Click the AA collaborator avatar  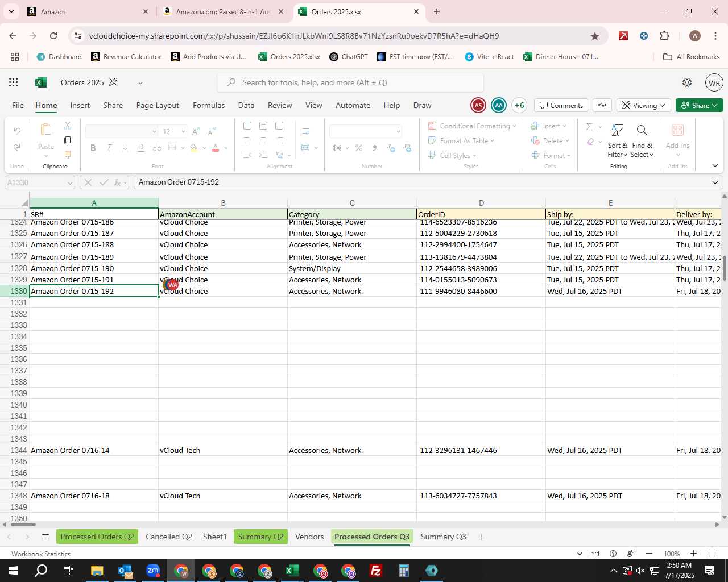(499, 105)
